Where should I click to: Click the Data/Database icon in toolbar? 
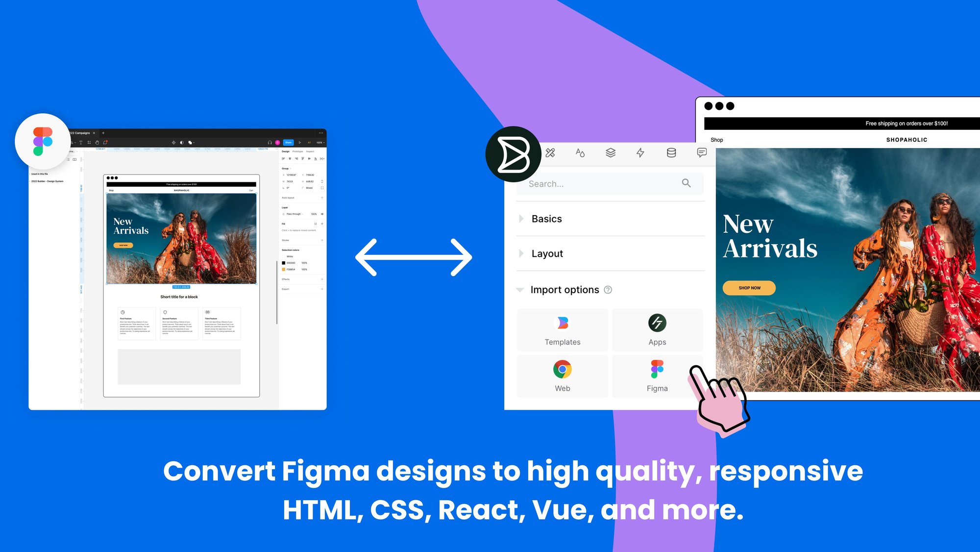[672, 153]
